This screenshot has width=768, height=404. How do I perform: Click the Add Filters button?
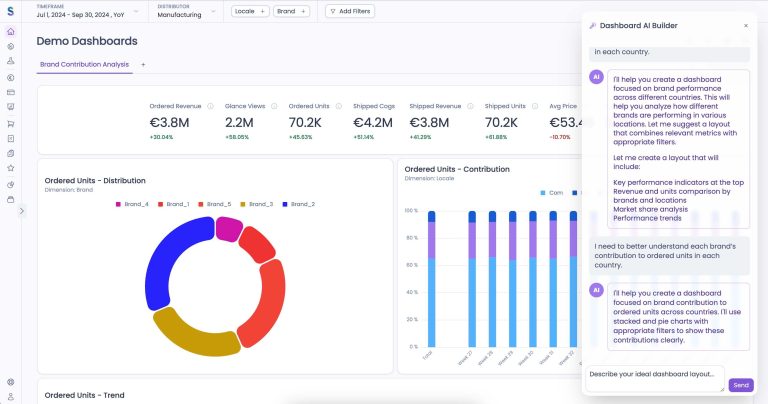pos(350,11)
